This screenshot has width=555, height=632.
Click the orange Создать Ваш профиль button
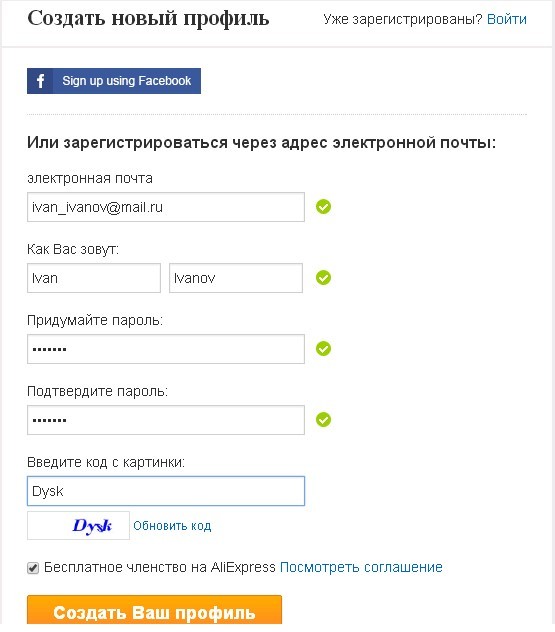point(154,611)
